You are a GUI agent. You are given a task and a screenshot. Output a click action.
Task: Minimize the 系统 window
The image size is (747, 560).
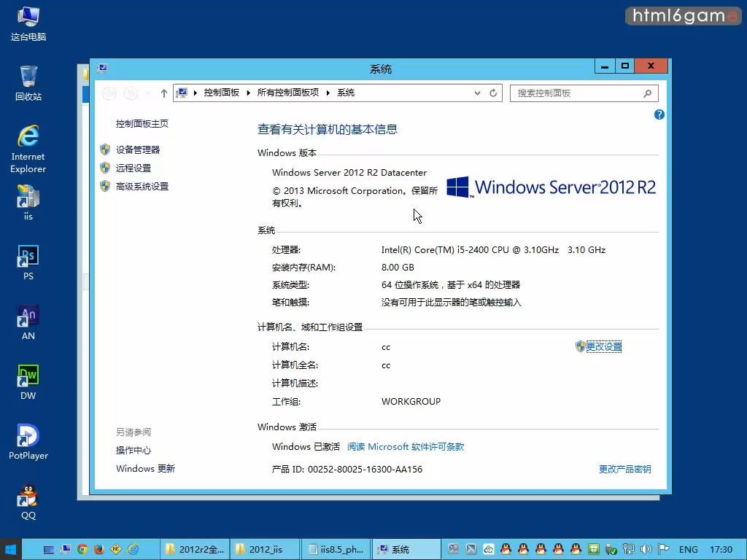point(605,66)
